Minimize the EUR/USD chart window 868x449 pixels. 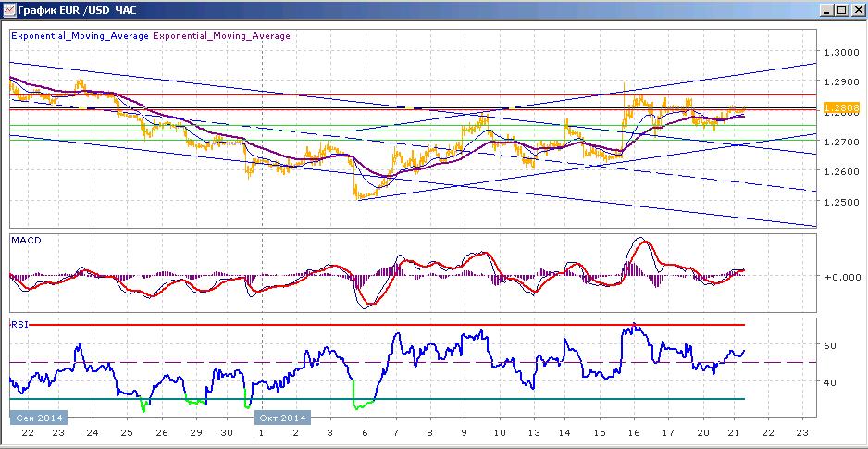[826, 10]
